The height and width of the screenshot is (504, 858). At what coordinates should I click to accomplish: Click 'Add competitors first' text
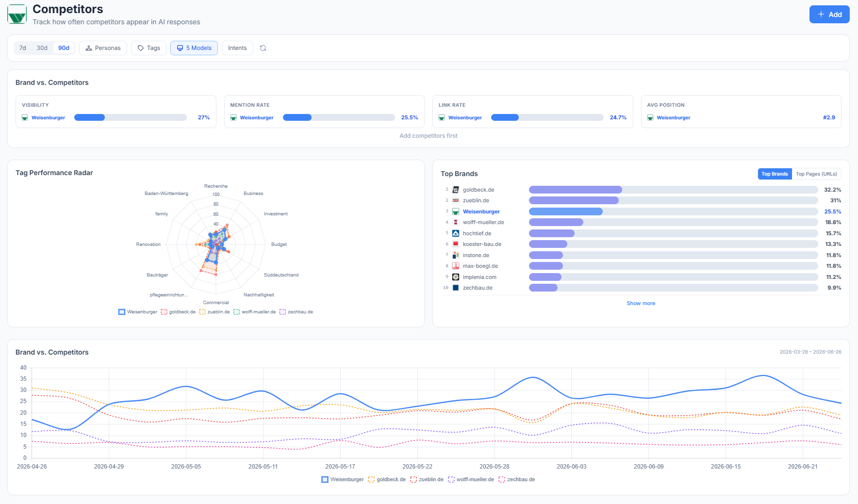pos(429,136)
